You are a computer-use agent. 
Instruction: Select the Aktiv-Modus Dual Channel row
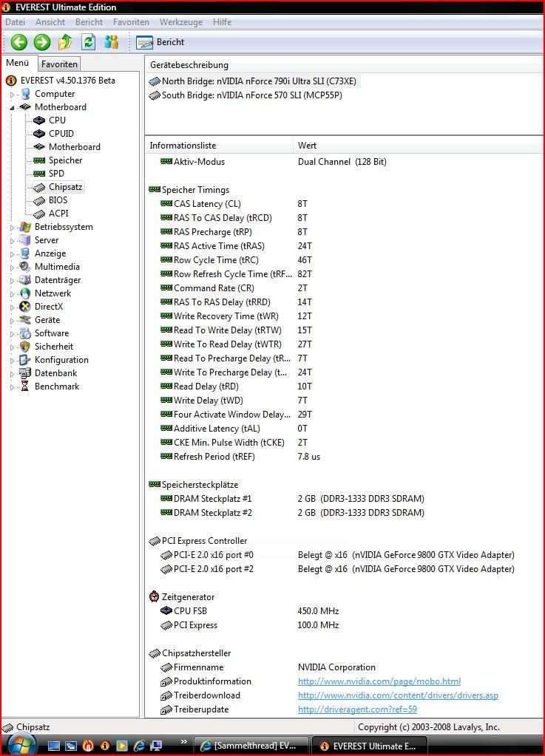pos(274,162)
